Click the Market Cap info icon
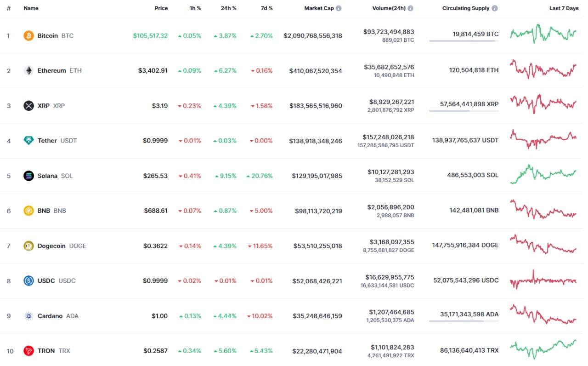This screenshot has height=366, width=588. (x=339, y=8)
